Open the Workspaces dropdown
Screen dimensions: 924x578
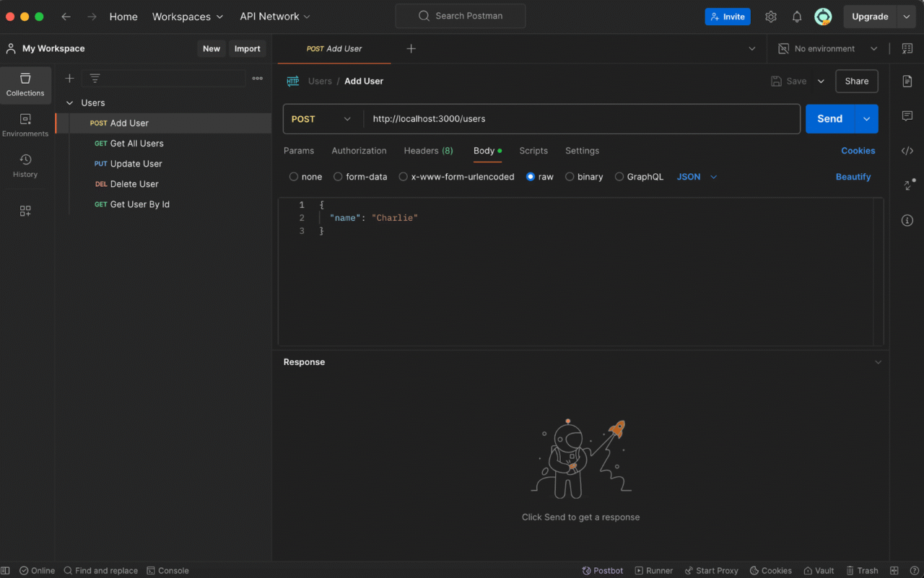(188, 17)
